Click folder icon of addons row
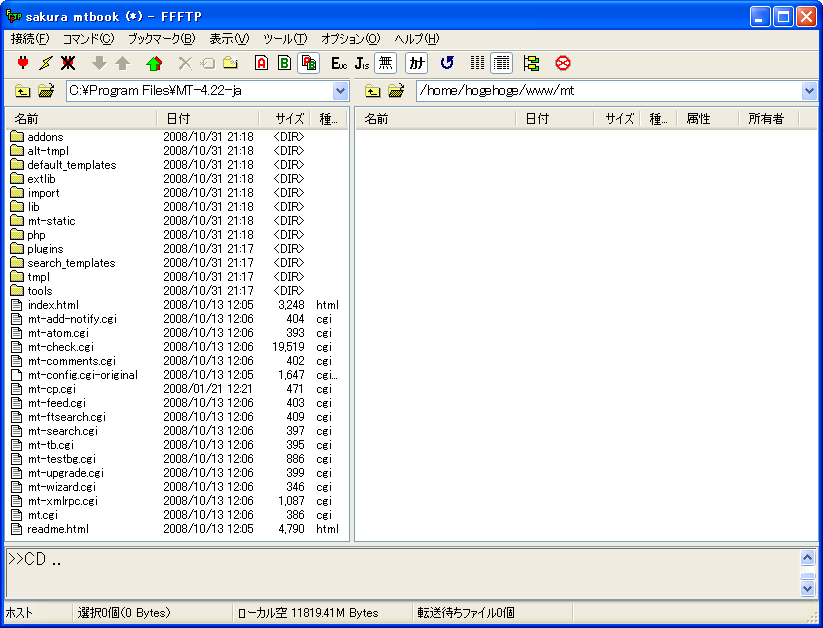Image resolution: width=823 pixels, height=628 pixels. (x=17, y=137)
